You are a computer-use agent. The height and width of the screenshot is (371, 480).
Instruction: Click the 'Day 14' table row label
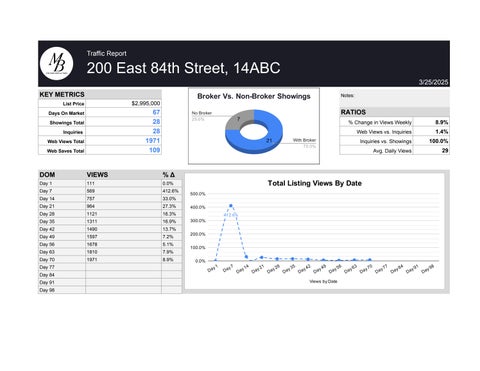pyautogui.click(x=47, y=199)
